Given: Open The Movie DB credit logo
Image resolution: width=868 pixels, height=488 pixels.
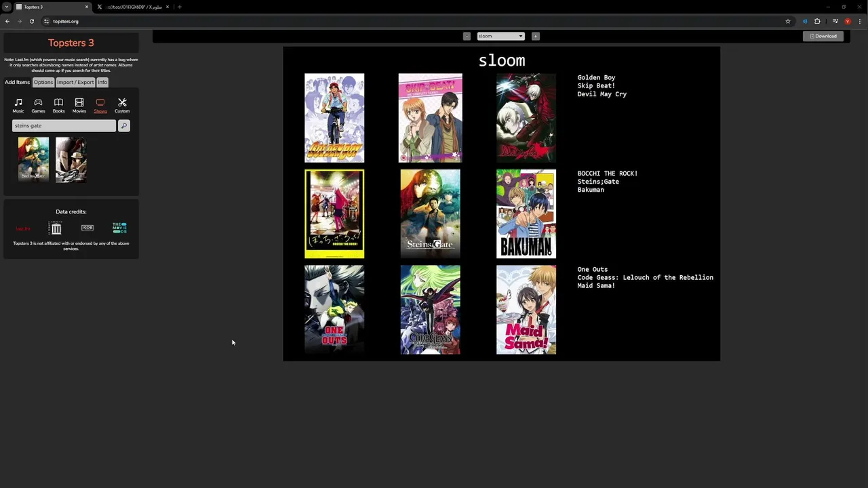Looking at the screenshot, I should point(119,228).
